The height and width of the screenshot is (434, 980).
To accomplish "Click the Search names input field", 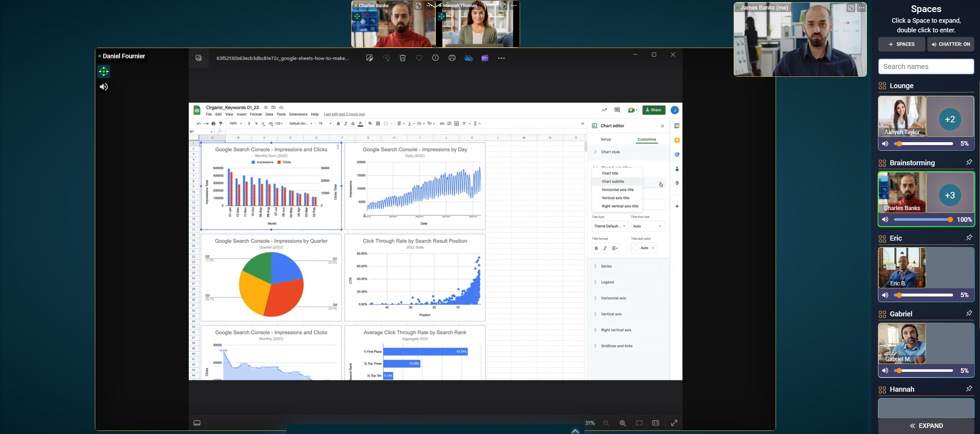I will point(926,66).
